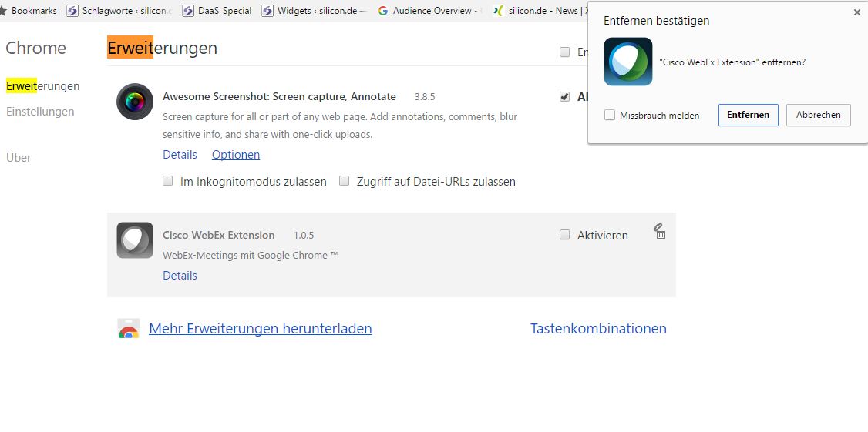The width and height of the screenshot is (868, 432).
Task: Open Details for Awesome Screenshot
Action: tap(180, 155)
